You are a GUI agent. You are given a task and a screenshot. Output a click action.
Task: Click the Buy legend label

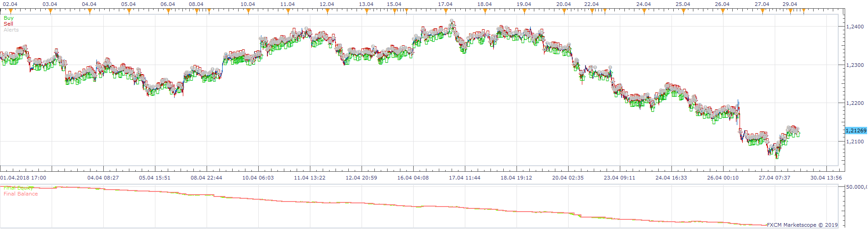(x=9, y=18)
